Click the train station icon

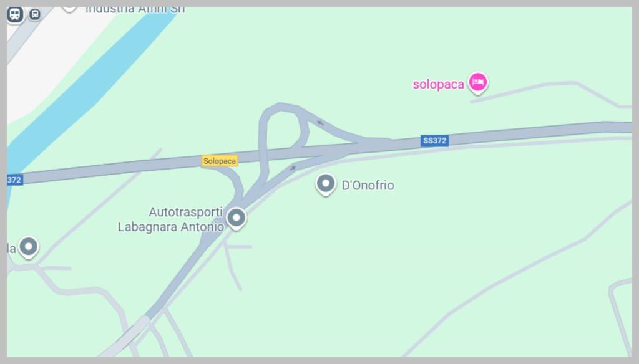(x=15, y=15)
